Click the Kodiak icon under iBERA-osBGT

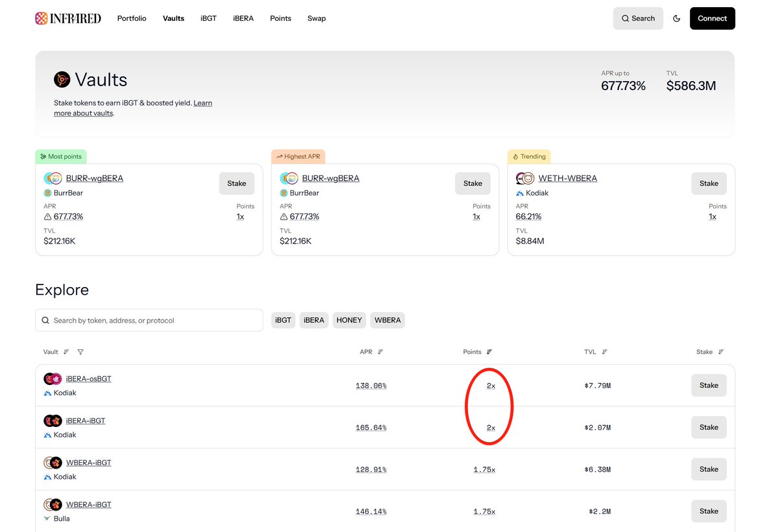[47, 393]
